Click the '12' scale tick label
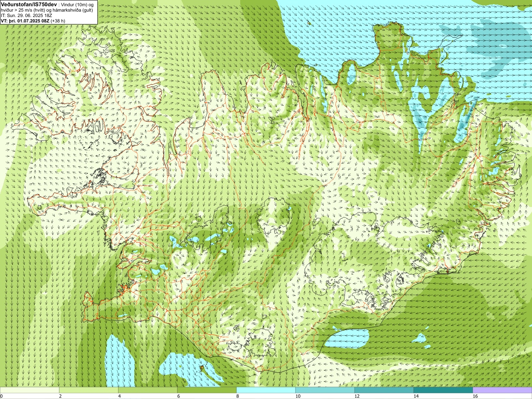Image resolution: width=532 pixels, height=399 pixels. [357, 396]
